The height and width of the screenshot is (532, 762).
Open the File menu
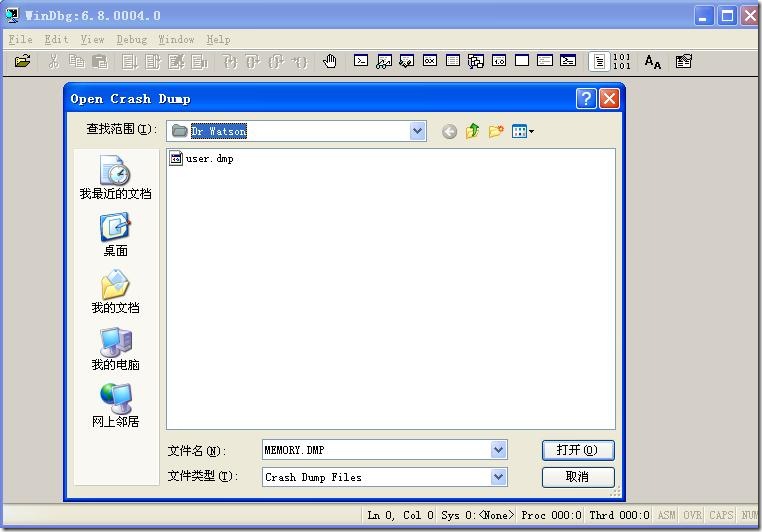coord(20,39)
